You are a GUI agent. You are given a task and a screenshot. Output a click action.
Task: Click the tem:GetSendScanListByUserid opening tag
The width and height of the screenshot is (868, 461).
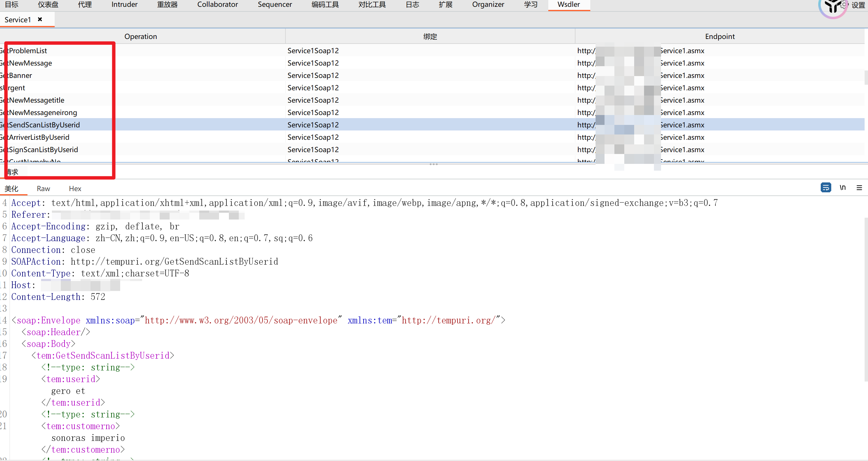(103, 356)
